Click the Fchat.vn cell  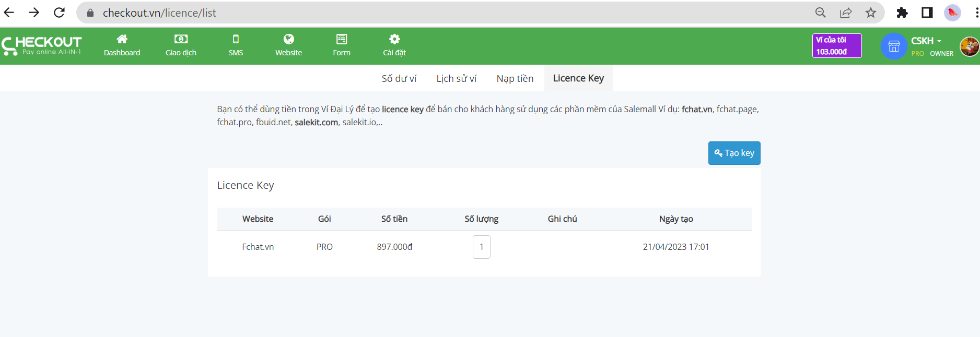tap(258, 247)
